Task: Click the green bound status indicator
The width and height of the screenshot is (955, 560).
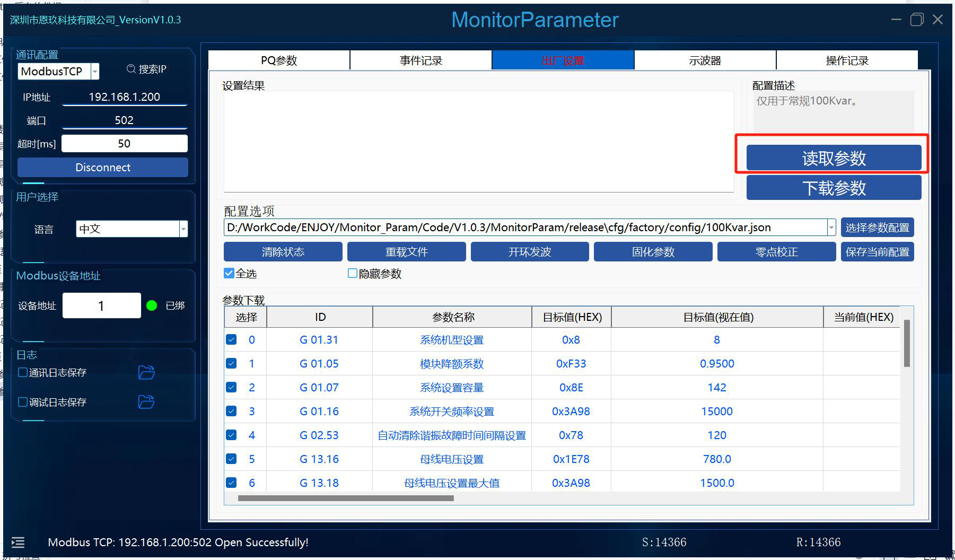Action: point(152,305)
